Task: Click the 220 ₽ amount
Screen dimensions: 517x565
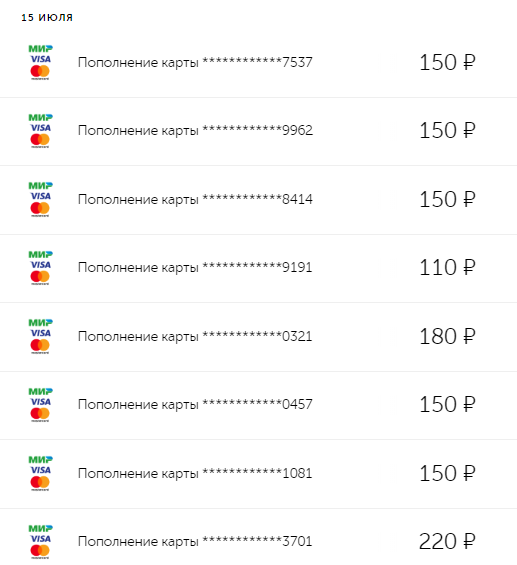Action: [447, 541]
